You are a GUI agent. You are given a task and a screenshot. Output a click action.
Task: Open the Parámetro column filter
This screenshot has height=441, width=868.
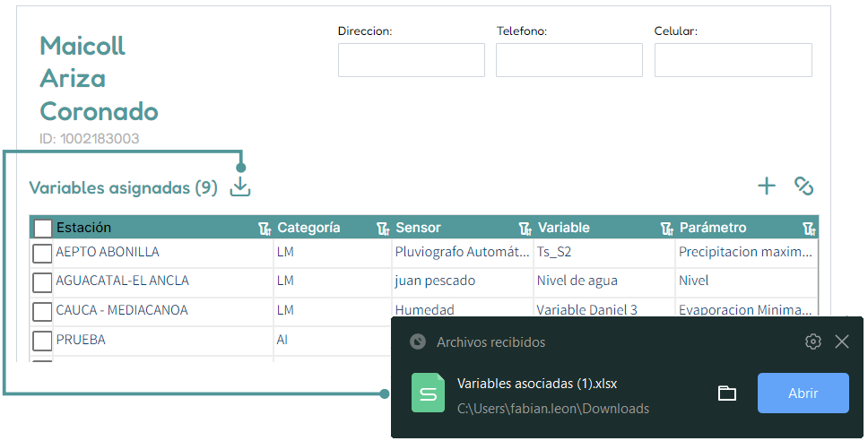(x=809, y=229)
